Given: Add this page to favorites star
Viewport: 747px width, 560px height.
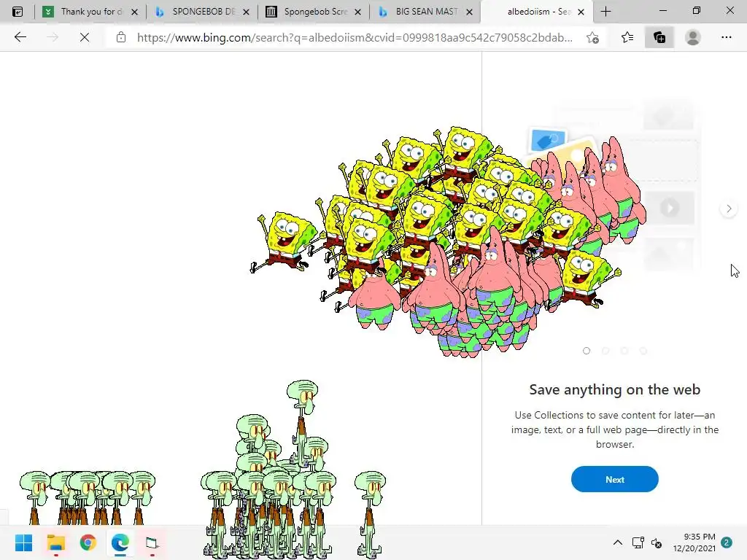Looking at the screenshot, I should click(x=592, y=37).
